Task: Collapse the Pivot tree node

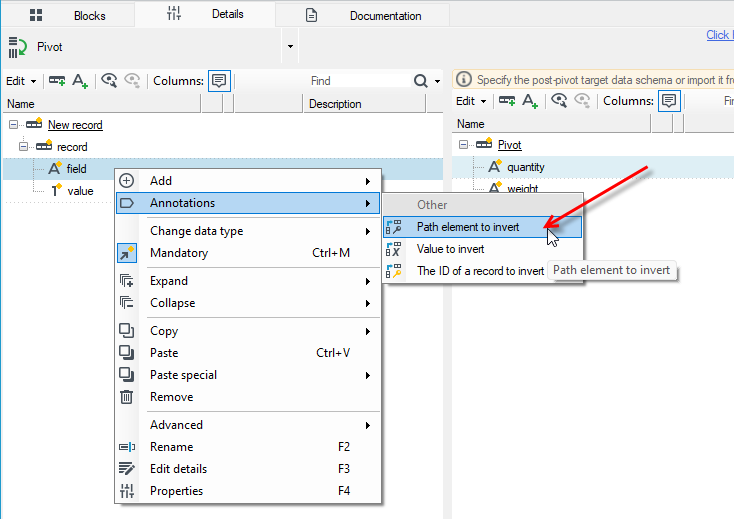Action: pyautogui.click(x=463, y=145)
